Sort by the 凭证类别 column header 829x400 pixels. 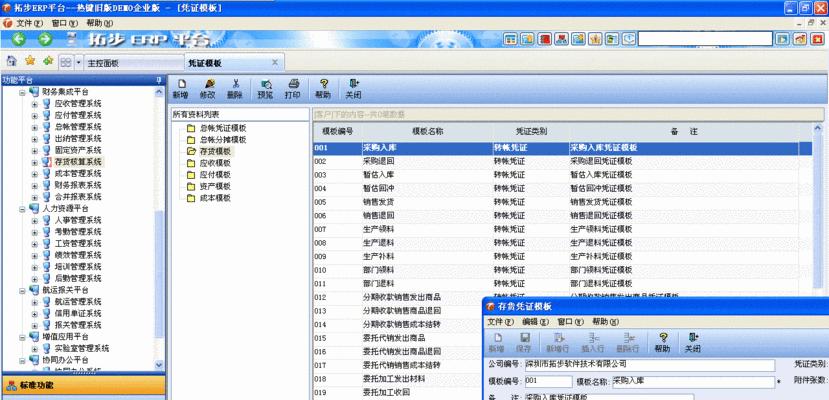click(531, 132)
